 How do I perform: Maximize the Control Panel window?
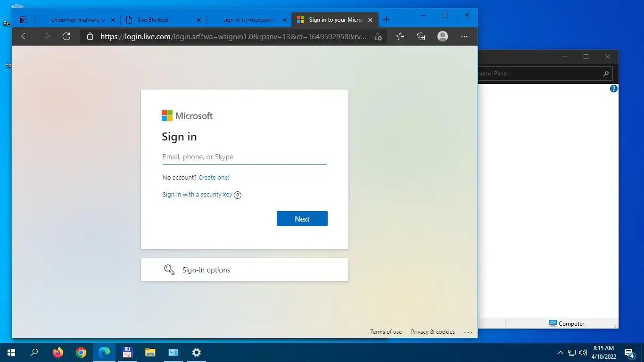(586, 57)
